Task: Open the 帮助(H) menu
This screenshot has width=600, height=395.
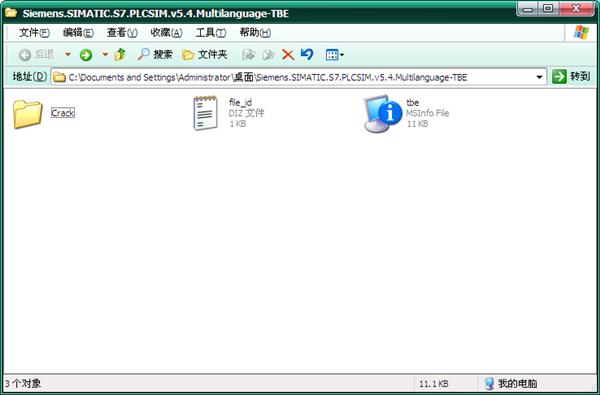Action: pyautogui.click(x=255, y=33)
